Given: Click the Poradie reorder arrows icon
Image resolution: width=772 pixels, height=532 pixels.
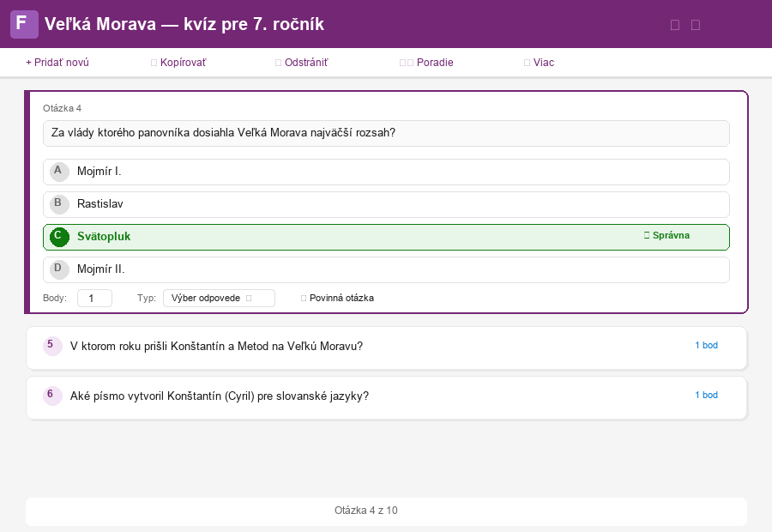Looking at the screenshot, I should (407, 63).
